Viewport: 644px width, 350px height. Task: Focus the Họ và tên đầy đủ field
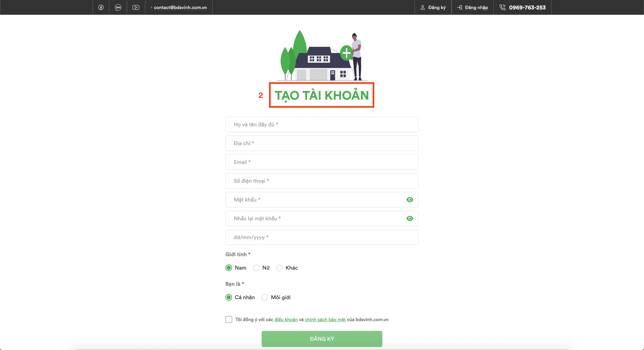[321, 125]
